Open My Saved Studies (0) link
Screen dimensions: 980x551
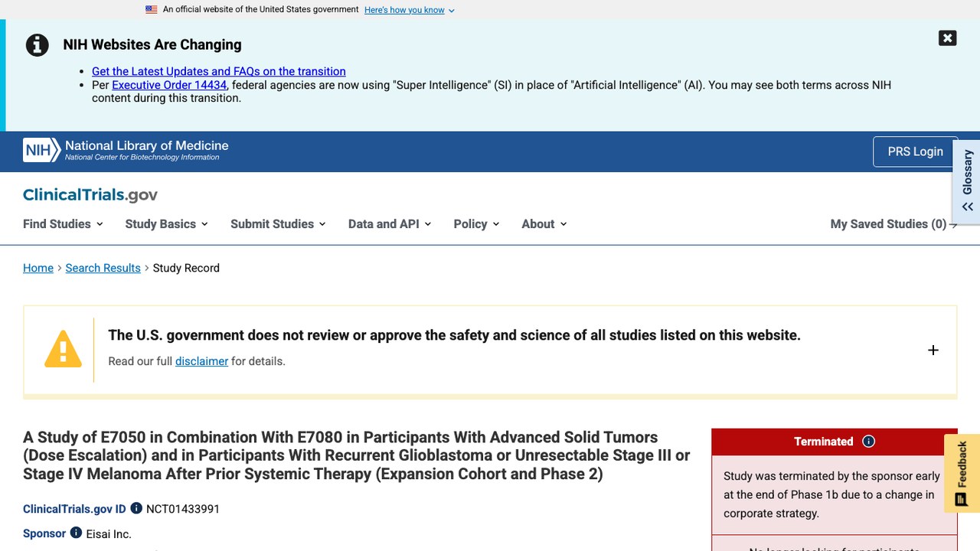(x=893, y=223)
